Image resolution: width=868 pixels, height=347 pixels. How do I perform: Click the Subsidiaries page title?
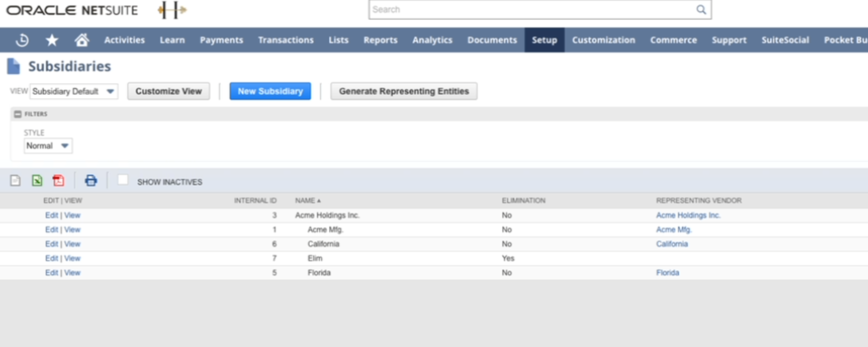coord(70,66)
